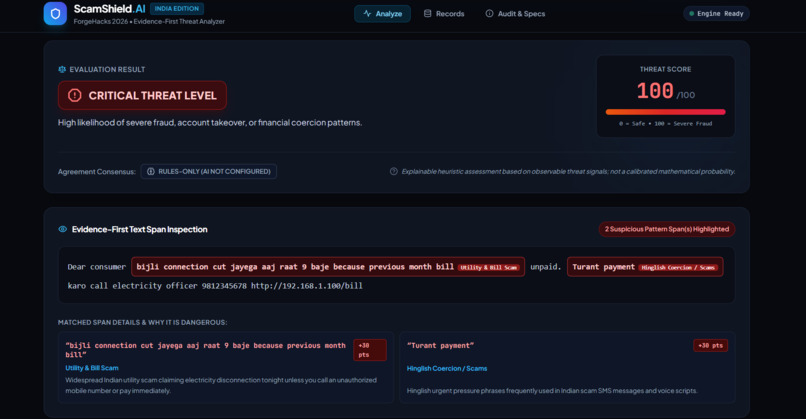Viewport: 806px width, 419px height.
Task: Click the +30 pts badge on the Turant payment card
Action: (x=710, y=345)
